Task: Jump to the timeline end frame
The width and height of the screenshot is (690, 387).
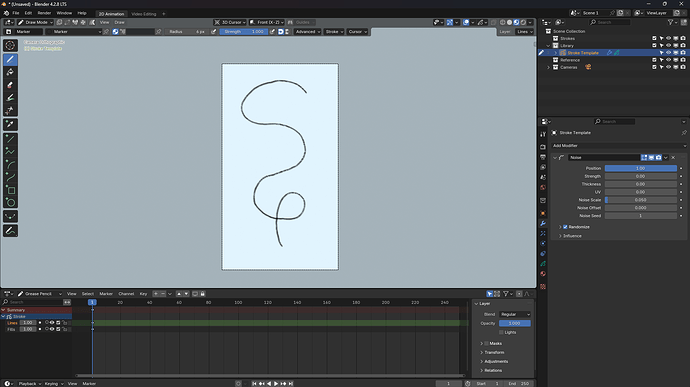Action: click(291, 383)
